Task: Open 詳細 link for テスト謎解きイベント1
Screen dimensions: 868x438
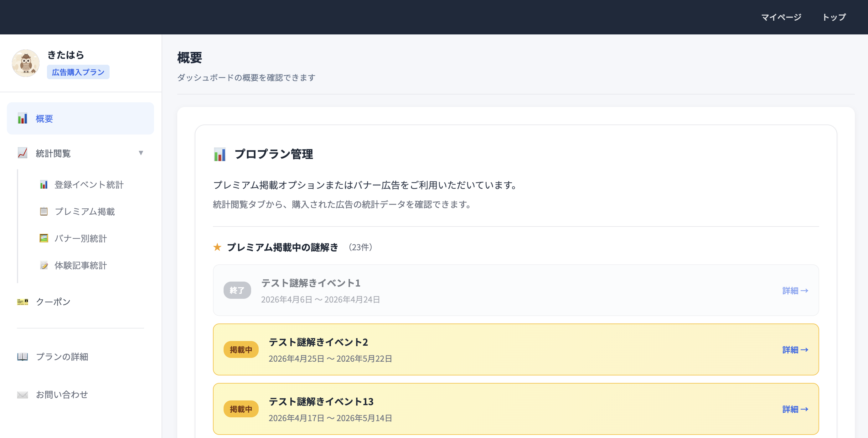Action: tap(795, 291)
